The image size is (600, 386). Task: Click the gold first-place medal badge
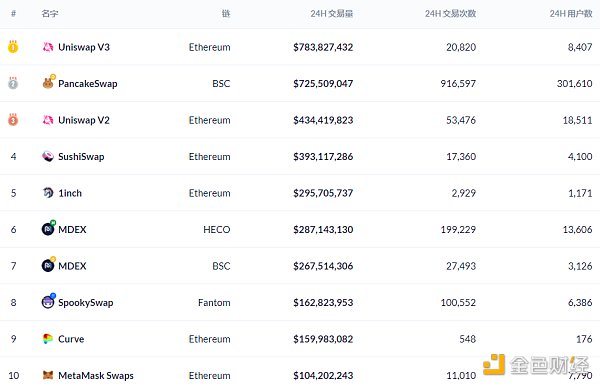pyautogui.click(x=13, y=47)
